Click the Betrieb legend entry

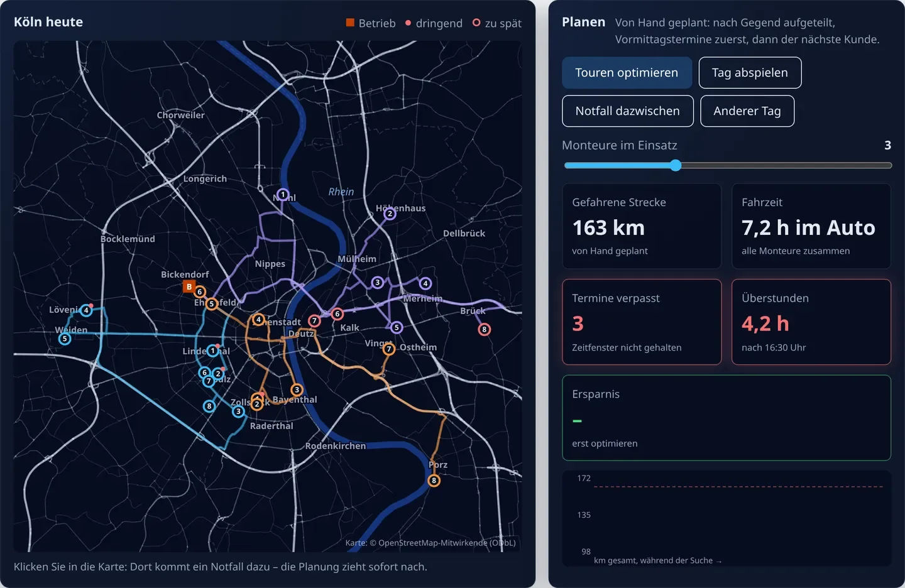[x=371, y=23]
